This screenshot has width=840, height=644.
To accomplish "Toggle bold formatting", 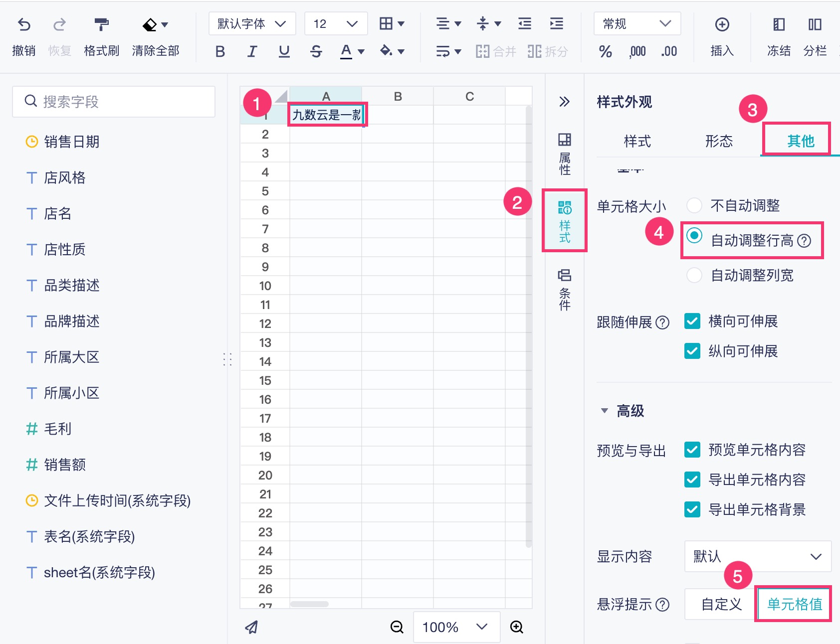I will pyautogui.click(x=220, y=51).
